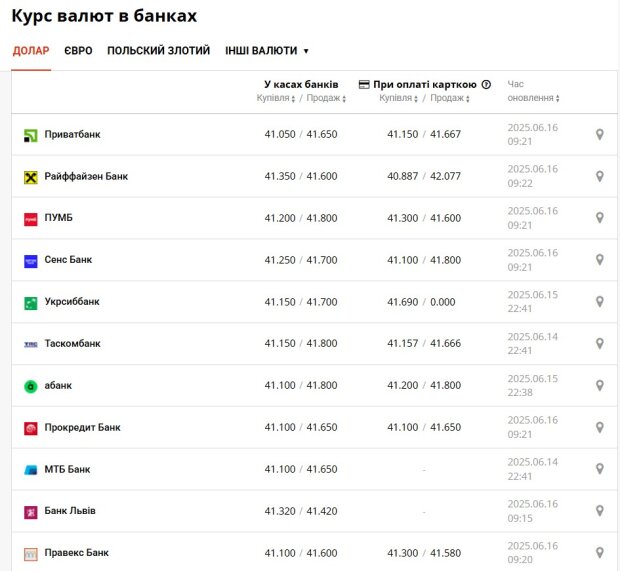620x571 pixels.
Task: Switch to the ЄВРО tab
Action: click(x=78, y=51)
